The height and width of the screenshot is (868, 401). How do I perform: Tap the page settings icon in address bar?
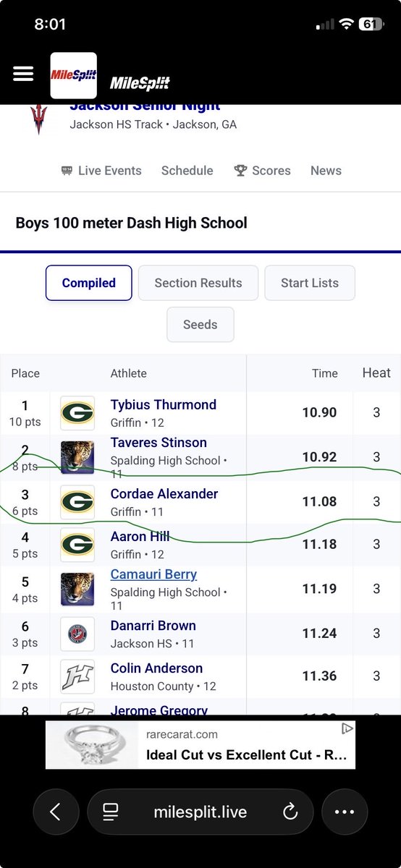pos(110,812)
